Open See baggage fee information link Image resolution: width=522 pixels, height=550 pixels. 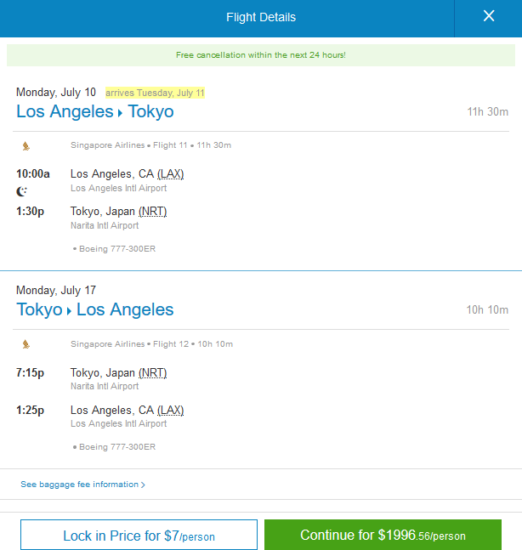coord(80,484)
